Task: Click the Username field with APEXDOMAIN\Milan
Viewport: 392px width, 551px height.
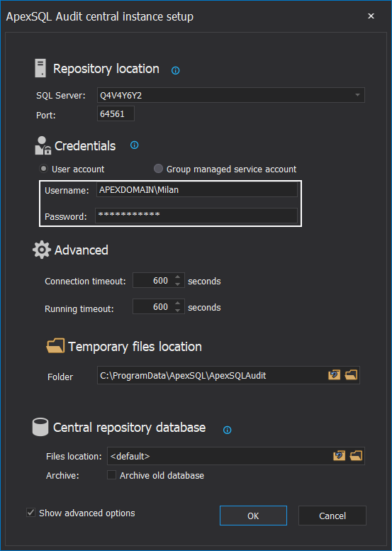Action: [196, 190]
